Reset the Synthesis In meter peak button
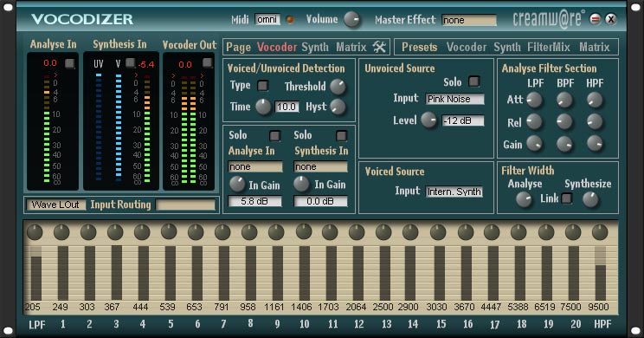 tap(130, 62)
